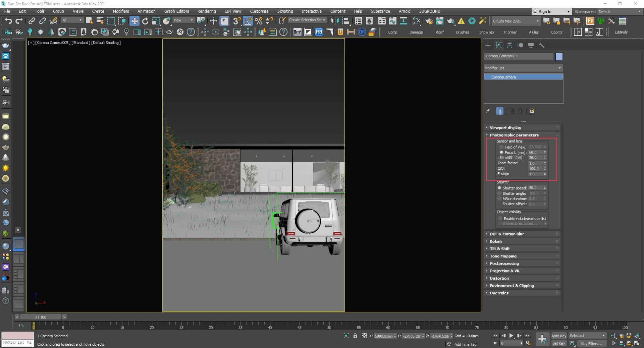Expand the Tone Mapping rollout
This screenshot has width=644, height=348.
503,256
